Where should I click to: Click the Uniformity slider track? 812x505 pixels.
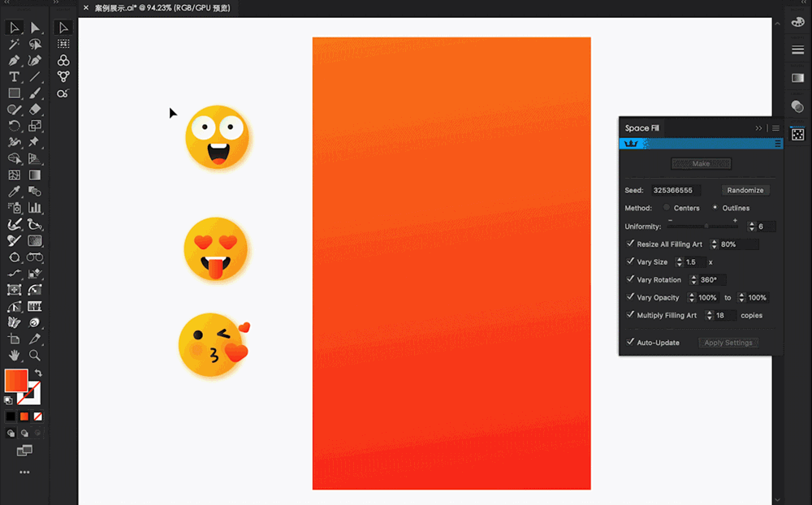(x=702, y=227)
